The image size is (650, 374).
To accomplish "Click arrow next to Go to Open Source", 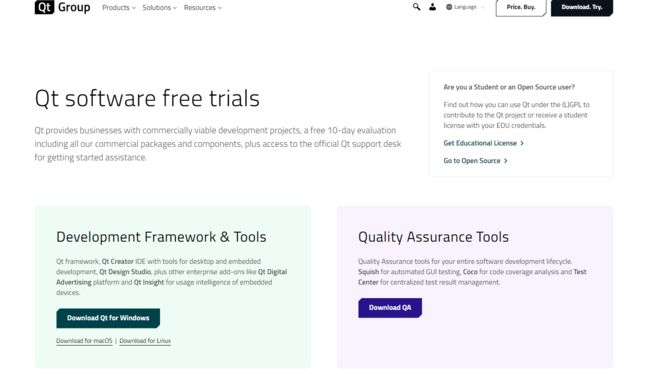I will coord(505,161).
